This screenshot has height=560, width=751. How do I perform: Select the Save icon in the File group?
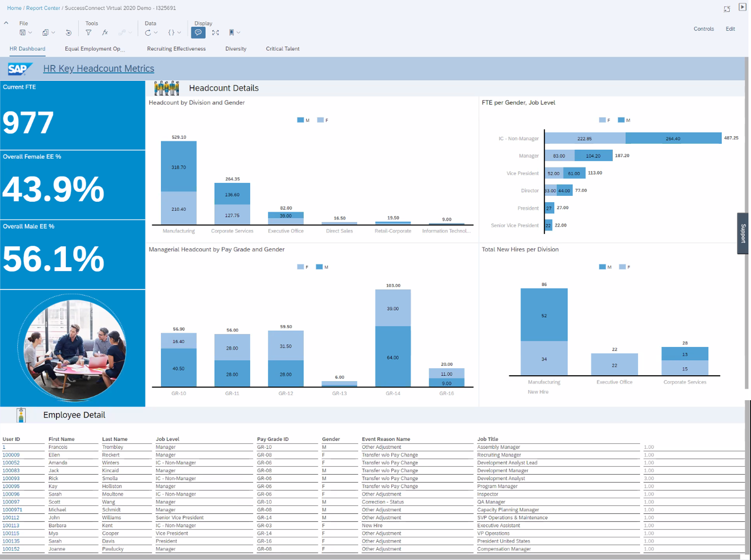[x=23, y=32]
